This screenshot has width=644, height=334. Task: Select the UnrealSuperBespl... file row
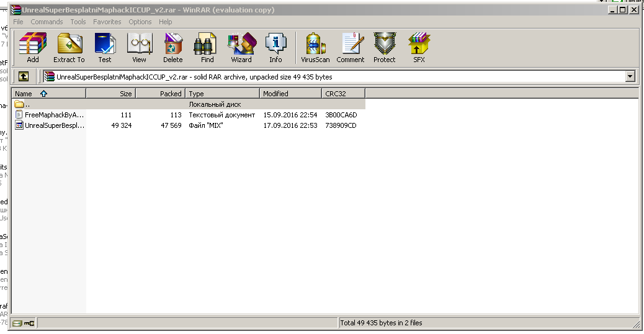[x=189, y=125]
